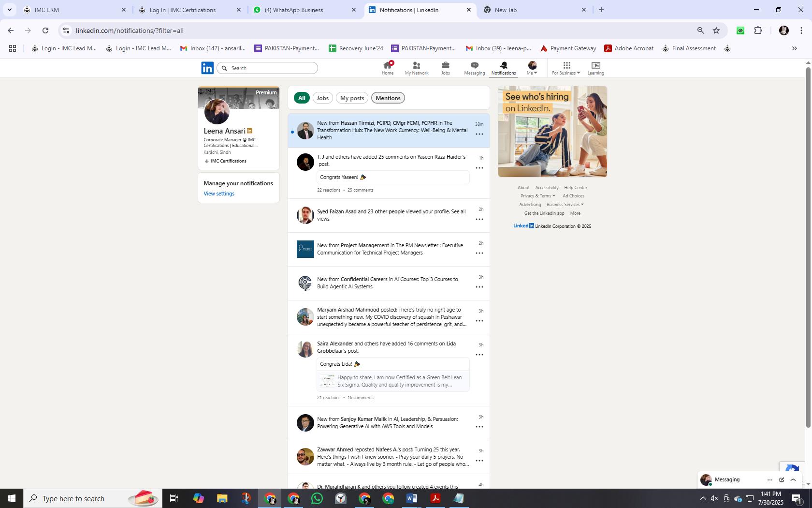
Task: Open WhatsApp from Windows taskbar
Action: tap(317, 498)
